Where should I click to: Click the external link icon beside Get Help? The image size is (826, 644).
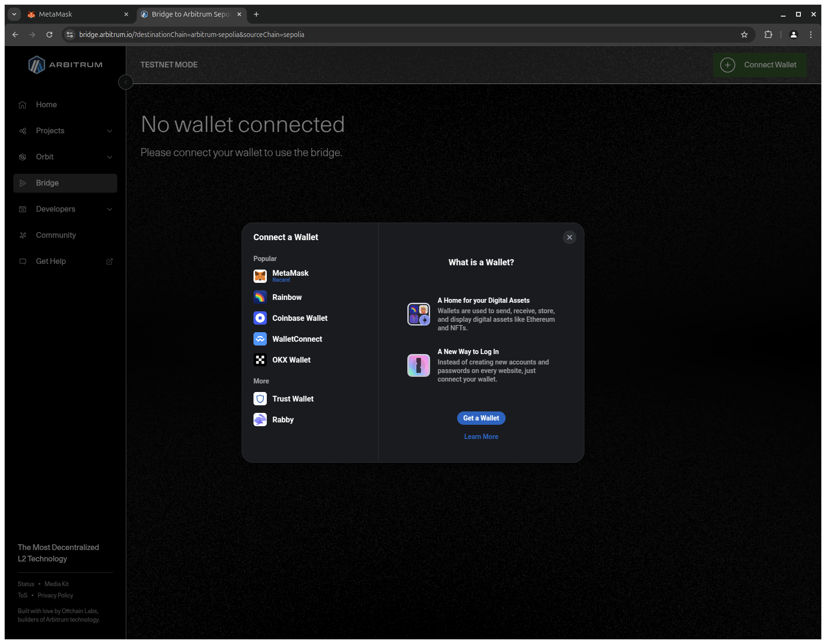tap(110, 261)
